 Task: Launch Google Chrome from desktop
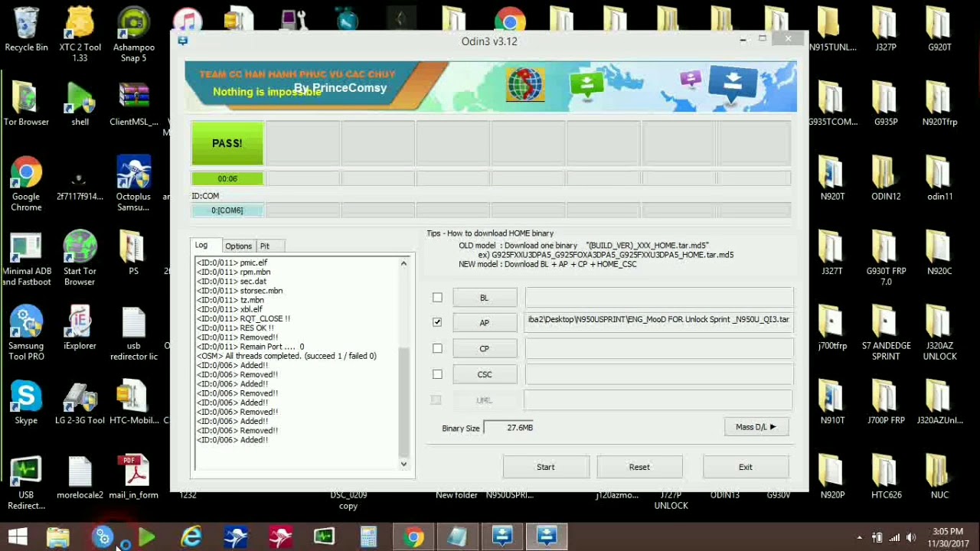[x=26, y=184]
